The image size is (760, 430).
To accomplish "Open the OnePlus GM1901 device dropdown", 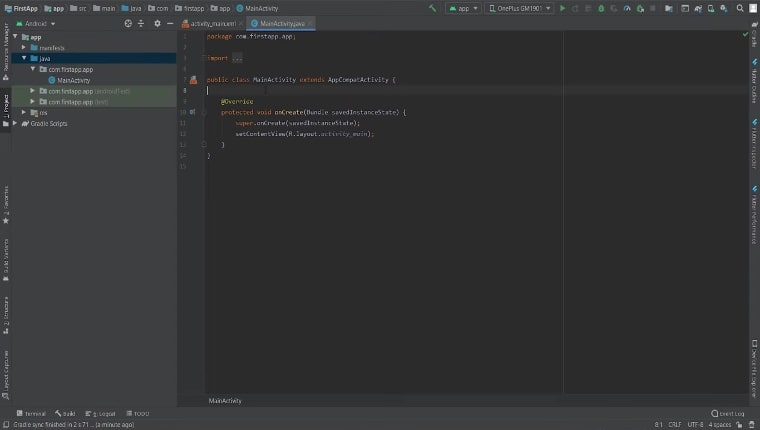I will pos(519,8).
